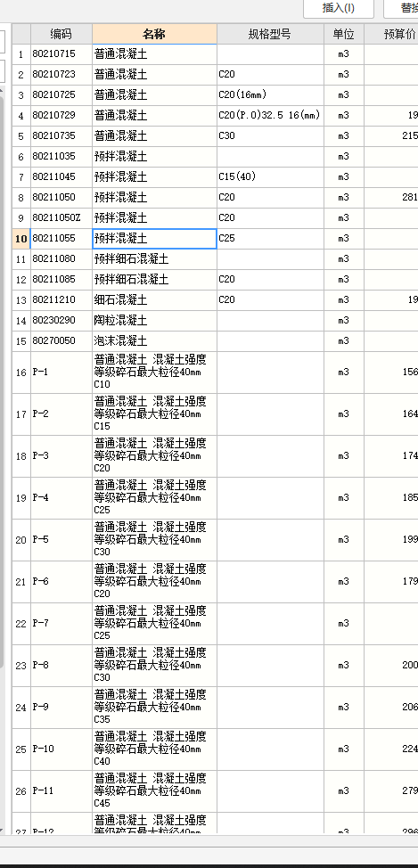Sort by the 编码 column header
Image resolution: width=418 pixels, height=868 pixels.
point(61,35)
